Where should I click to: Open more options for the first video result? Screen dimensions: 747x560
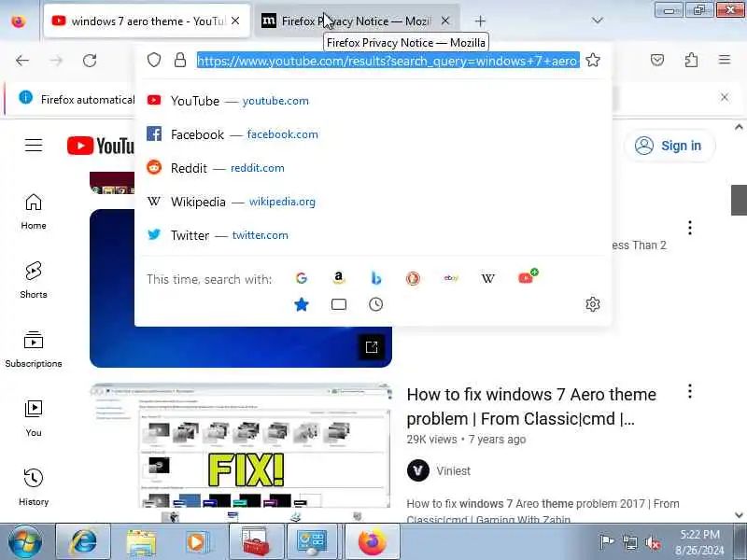point(690,228)
